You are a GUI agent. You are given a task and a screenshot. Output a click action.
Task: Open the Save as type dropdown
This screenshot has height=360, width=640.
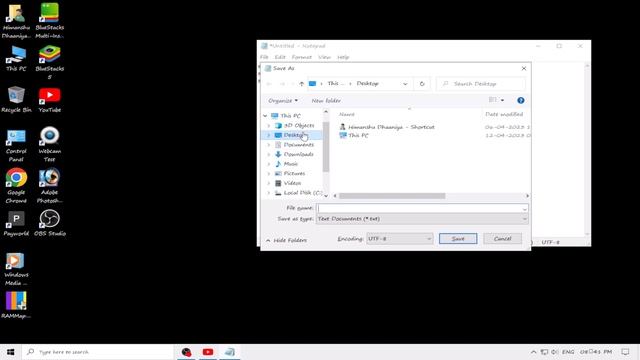(x=422, y=219)
